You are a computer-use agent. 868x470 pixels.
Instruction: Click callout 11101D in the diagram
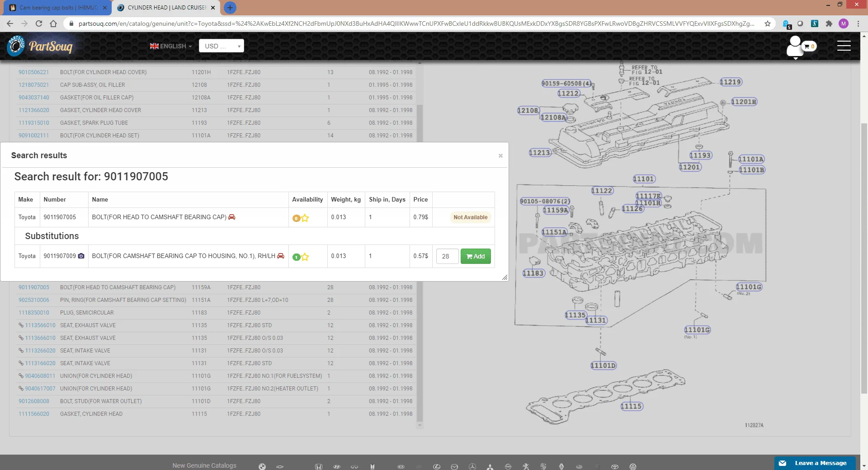(604, 366)
